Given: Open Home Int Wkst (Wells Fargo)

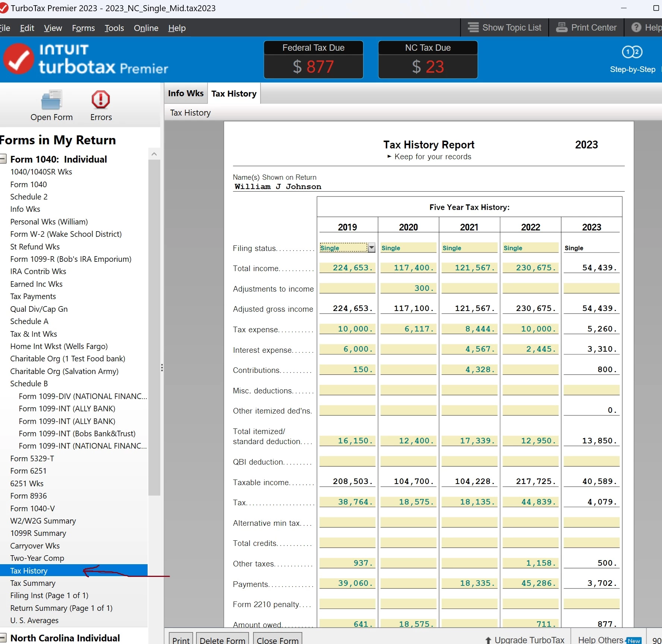Looking at the screenshot, I should 59,346.
